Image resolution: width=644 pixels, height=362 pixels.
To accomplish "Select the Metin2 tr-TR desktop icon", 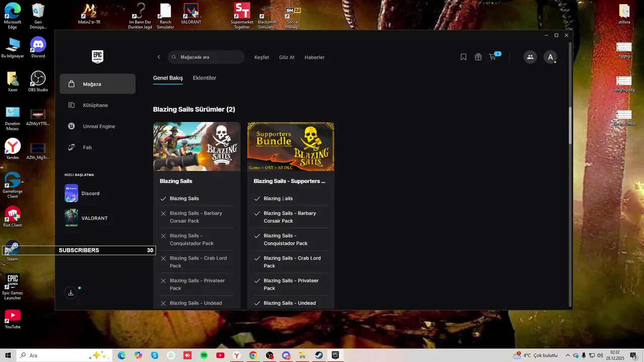I will pos(90,14).
